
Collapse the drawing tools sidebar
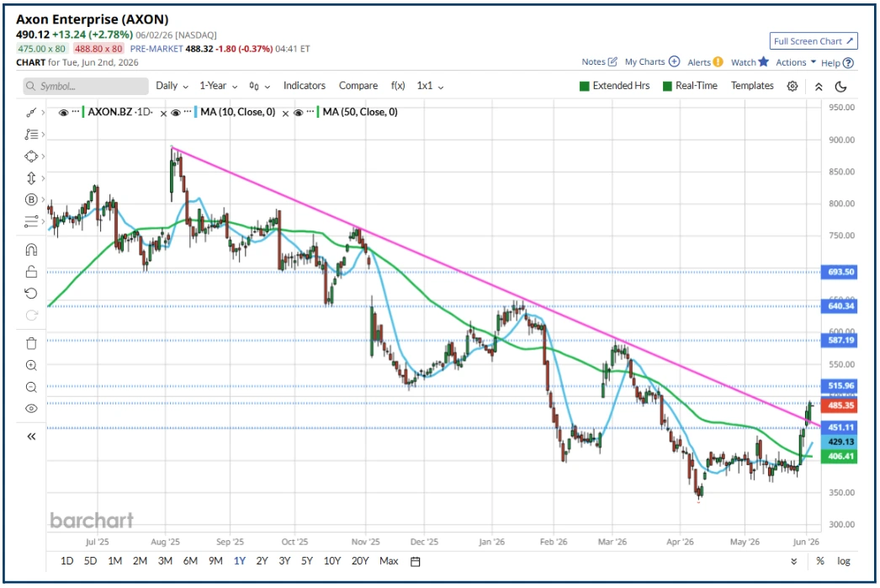tap(31, 437)
